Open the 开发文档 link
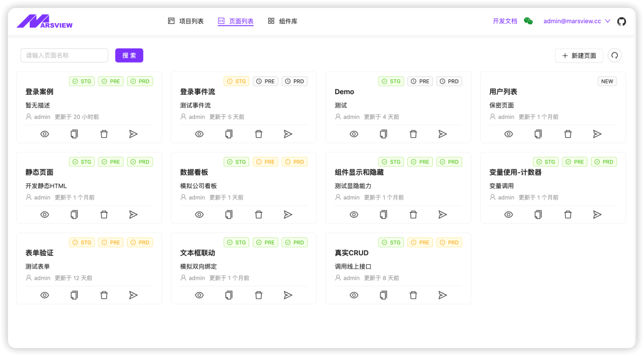 click(504, 21)
